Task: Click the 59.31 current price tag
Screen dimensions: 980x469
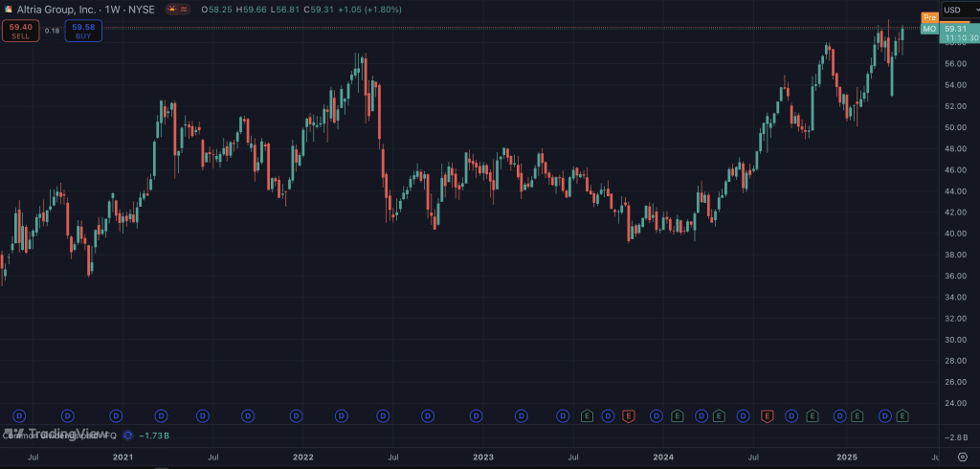Action: tap(959, 33)
